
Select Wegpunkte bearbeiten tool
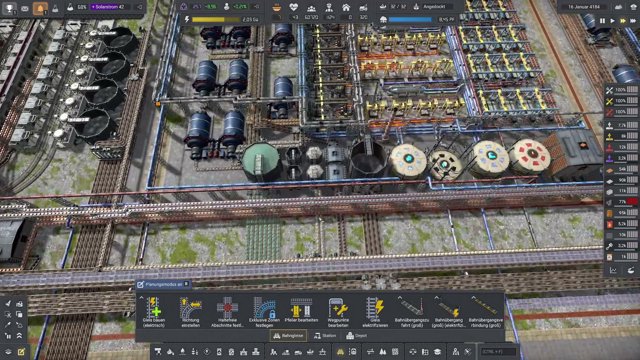[x=338, y=312]
